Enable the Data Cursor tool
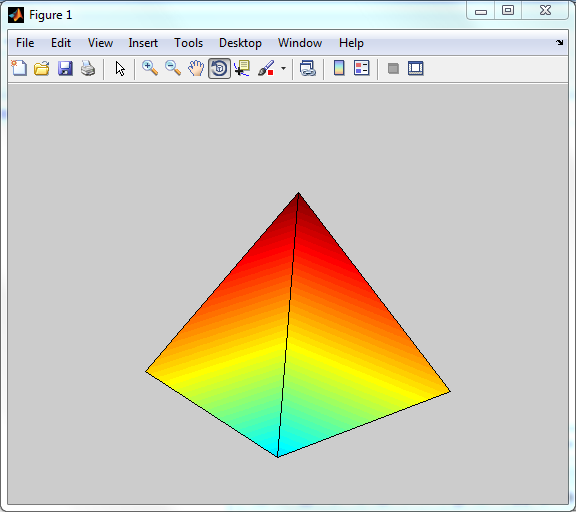The image size is (576, 512). (242, 68)
